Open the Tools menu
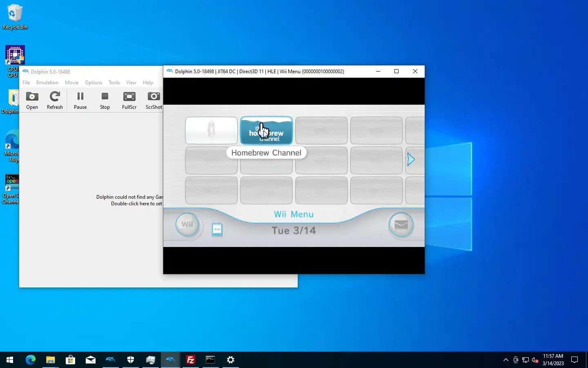 point(114,83)
